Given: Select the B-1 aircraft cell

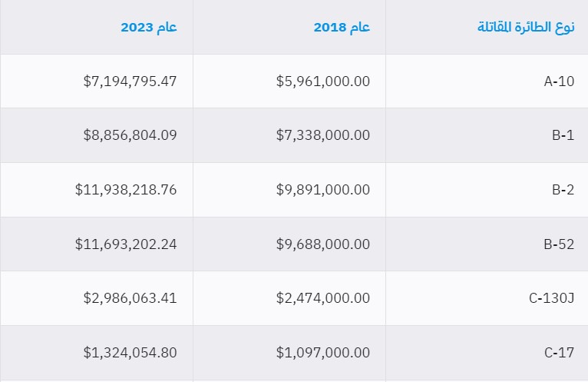Looking at the screenshot, I should click(x=563, y=135).
